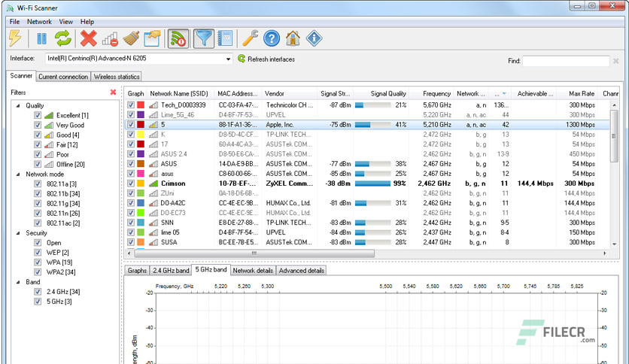The image size is (629, 364).
Task: Open the Help menu
Action: coord(87,22)
